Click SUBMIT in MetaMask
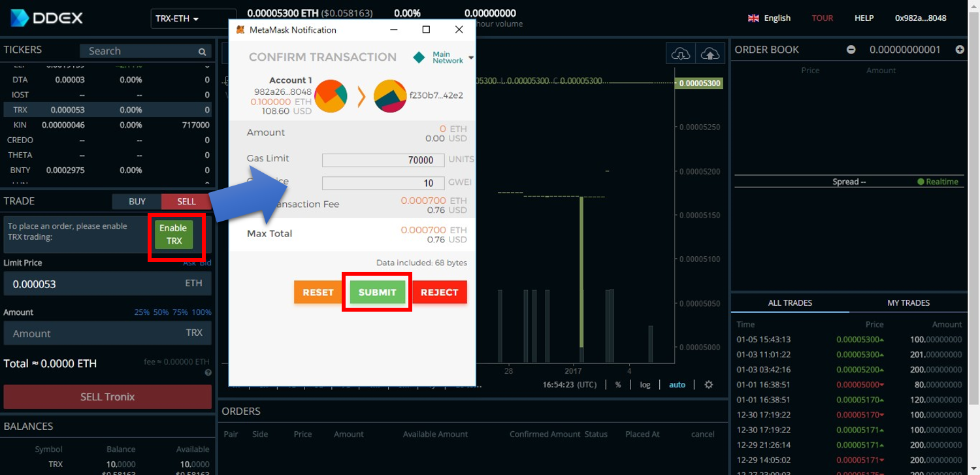This screenshot has height=475, width=980. click(x=378, y=292)
